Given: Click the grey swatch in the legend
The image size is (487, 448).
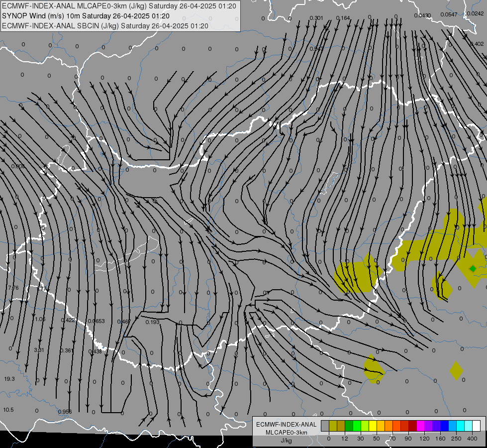Looking at the screenshot, I should (325, 426).
